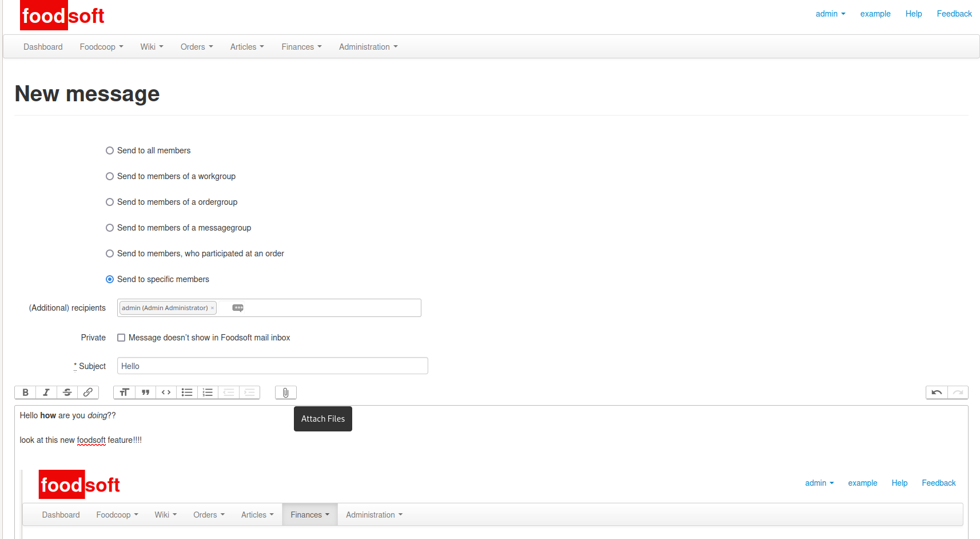Undo the last editor change
The image size is (980, 539).
click(937, 393)
